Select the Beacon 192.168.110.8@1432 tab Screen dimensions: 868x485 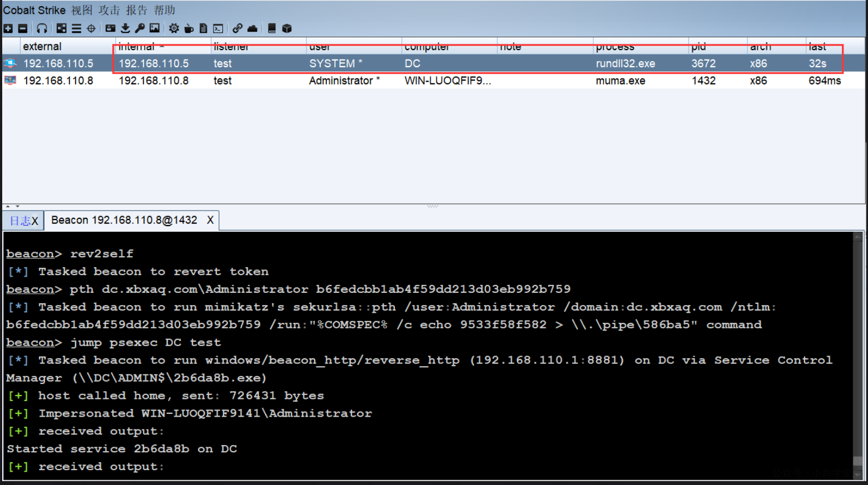pos(124,220)
